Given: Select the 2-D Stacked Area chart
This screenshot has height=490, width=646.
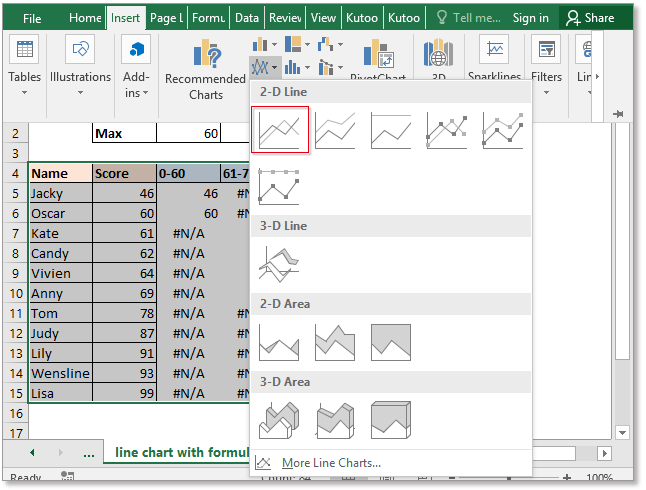Looking at the screenshot, I should (x=335, y=342).
